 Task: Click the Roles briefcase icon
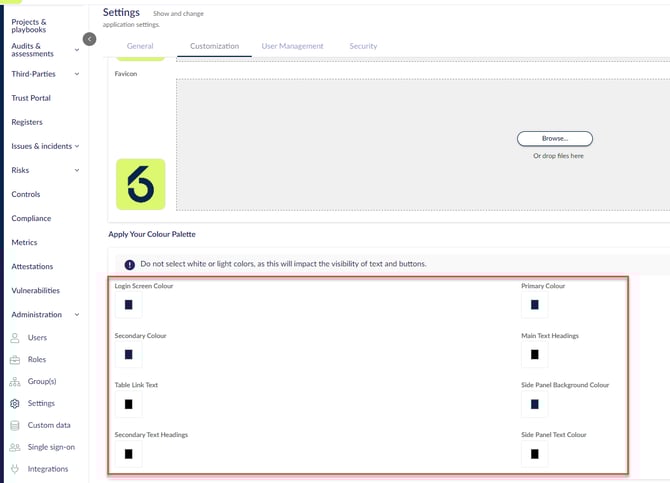point(15,360)
